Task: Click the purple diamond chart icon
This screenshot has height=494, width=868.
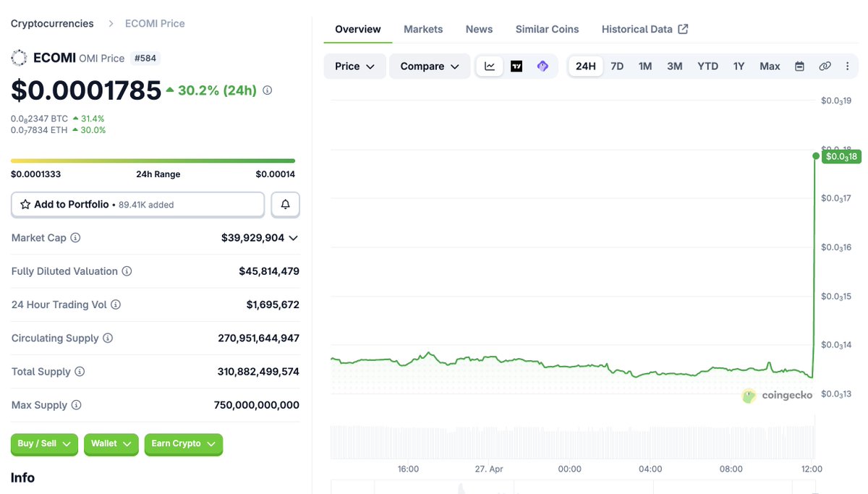Action: click(x=542, y=66)
